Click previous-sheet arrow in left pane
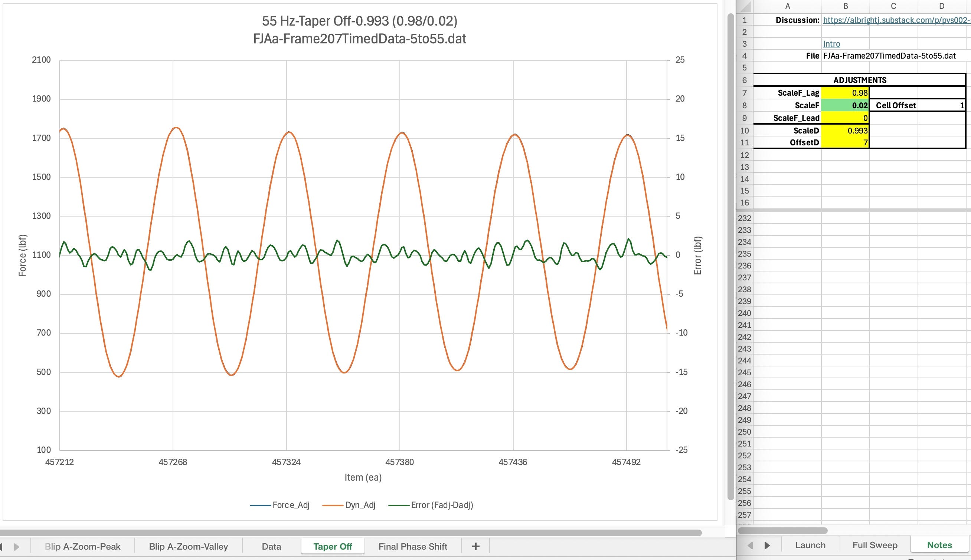Screen dimensions: 971x560 coord(2,547)
